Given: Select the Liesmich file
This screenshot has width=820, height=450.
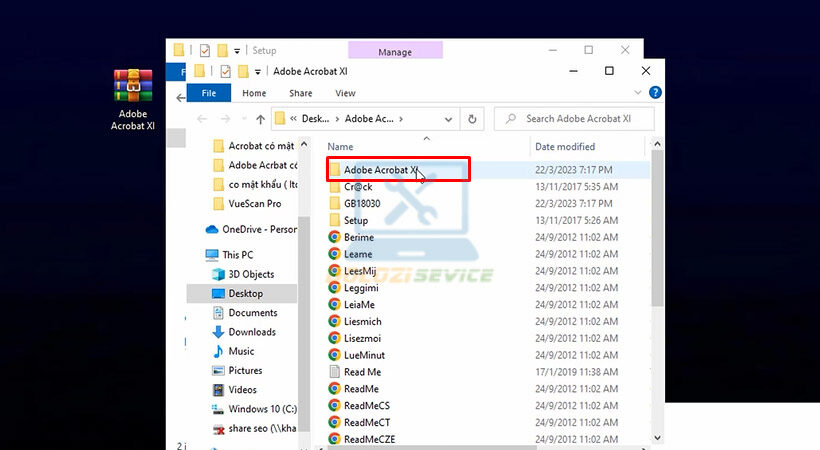Looking at the screenshot, I should point(362,321).
